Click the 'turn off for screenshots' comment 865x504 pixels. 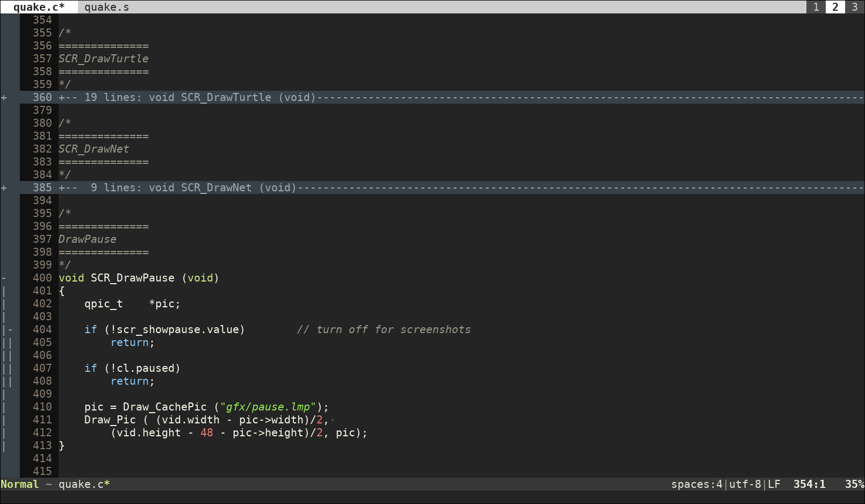[384, 329]
